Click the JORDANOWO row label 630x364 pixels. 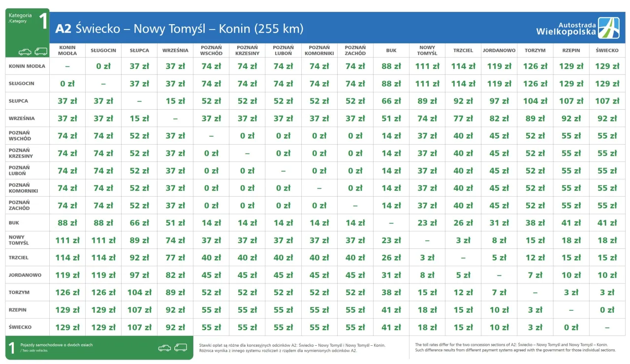tap(25, 275)
